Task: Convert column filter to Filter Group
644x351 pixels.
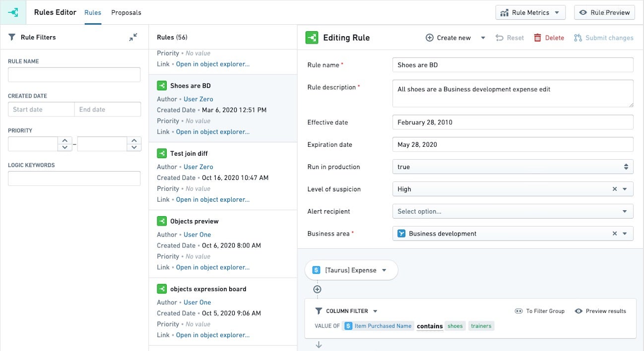Action: coord(540,311)
